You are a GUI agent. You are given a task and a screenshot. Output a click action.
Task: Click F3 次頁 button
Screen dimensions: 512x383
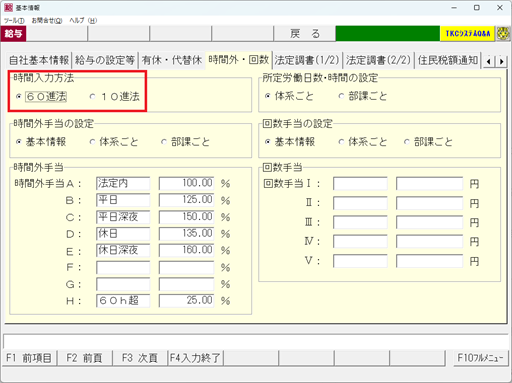click(x=140, y=358)
